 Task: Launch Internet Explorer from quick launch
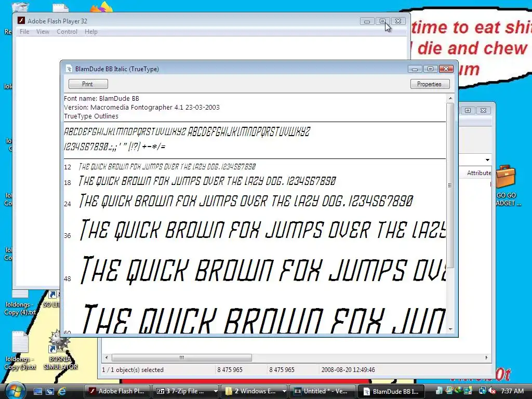(62, 391)
